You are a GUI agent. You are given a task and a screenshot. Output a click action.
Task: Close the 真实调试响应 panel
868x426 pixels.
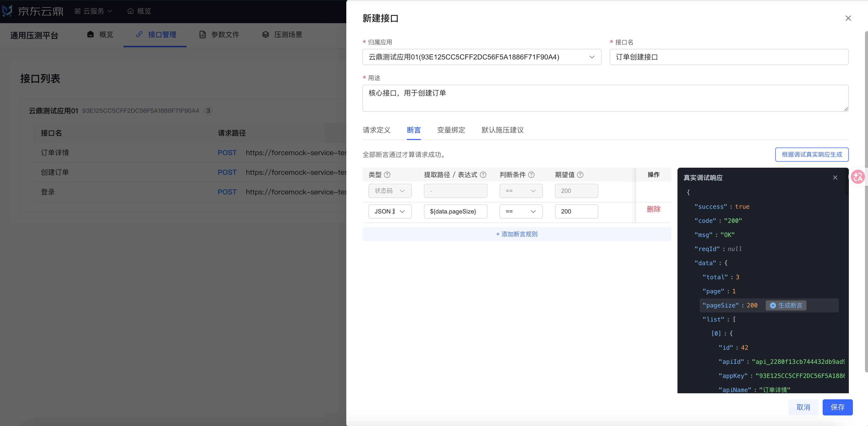(835, 177)
